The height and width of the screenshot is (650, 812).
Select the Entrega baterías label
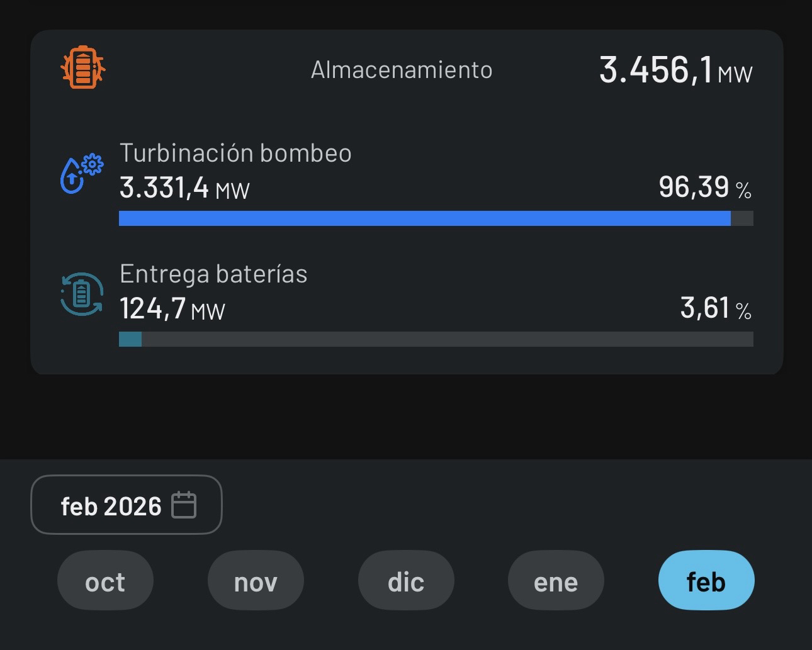(x=213, y=274)
